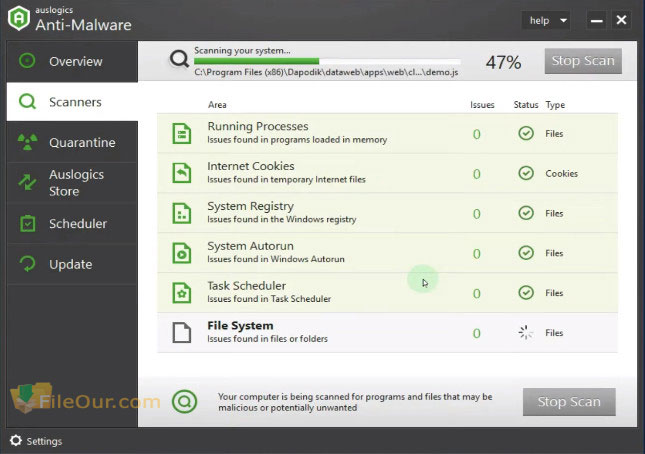Click the Scanners magnifier icon in sidebar
The image size is (645, 454).
27,101
